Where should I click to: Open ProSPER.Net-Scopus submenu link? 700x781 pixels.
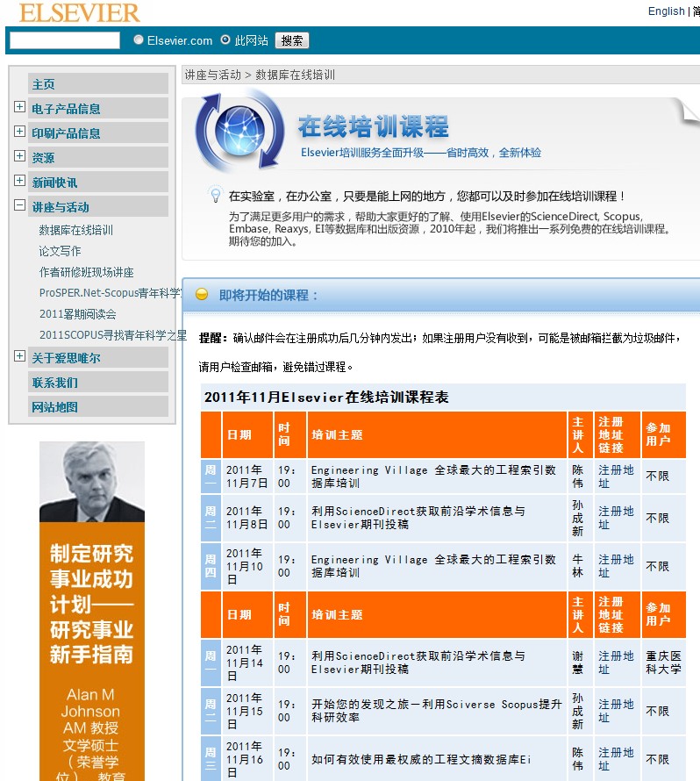pos(110,293)
